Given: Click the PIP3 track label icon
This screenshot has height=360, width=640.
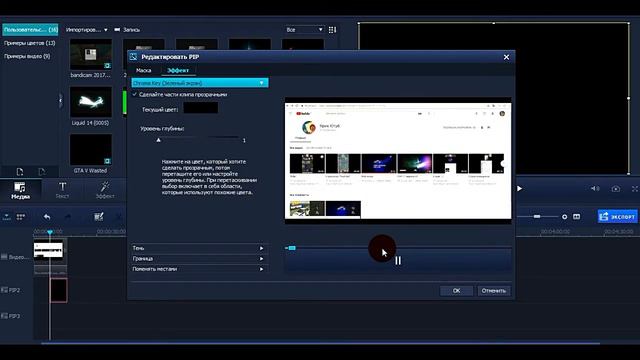Looking at the screenshot, I should (4, 316).
